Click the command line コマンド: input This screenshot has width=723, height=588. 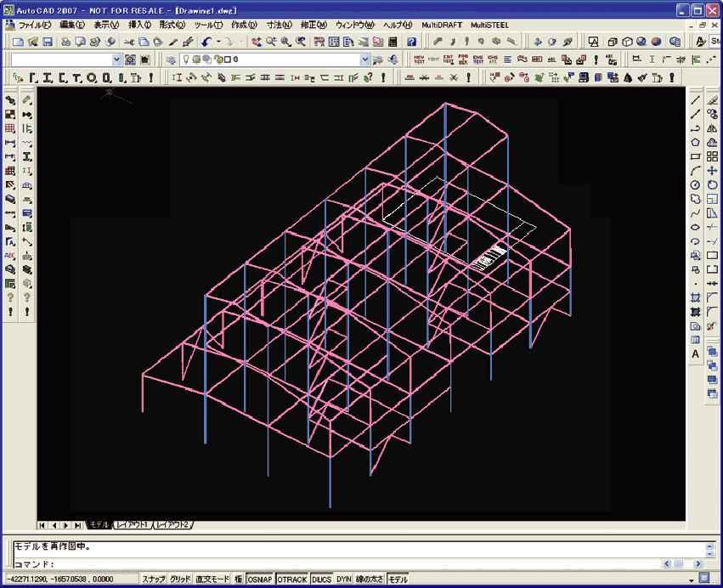point(336,563)
